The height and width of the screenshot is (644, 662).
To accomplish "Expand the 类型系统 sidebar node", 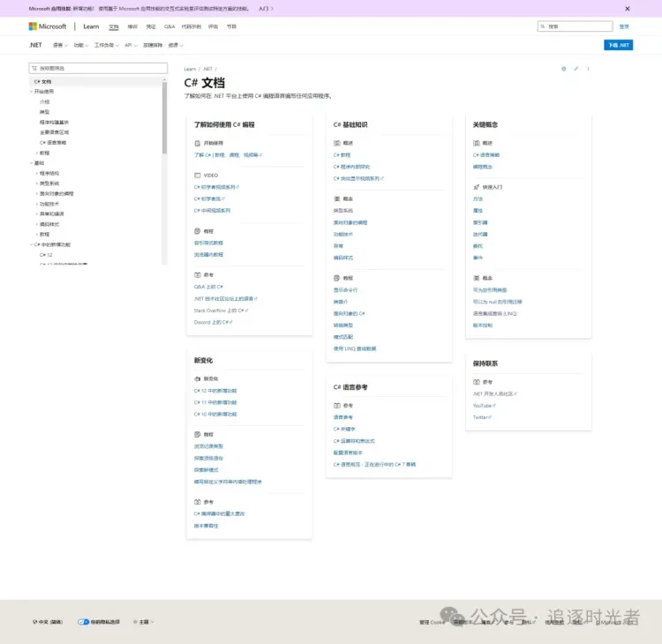I will coord(37,183).
